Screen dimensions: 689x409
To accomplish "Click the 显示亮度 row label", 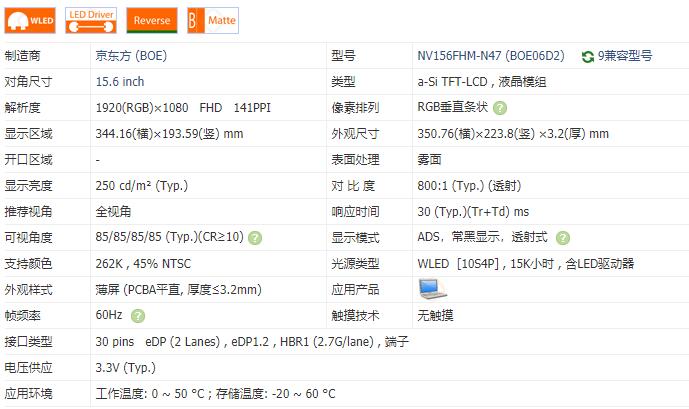I will point(29,185).
